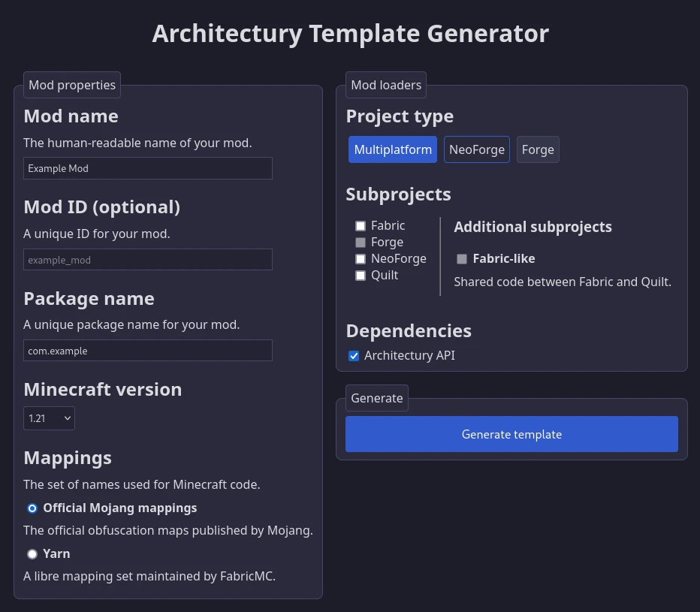Open the Minecraft version dropdown
Viewport: 700px width, 612px height.
click(49, 418)
